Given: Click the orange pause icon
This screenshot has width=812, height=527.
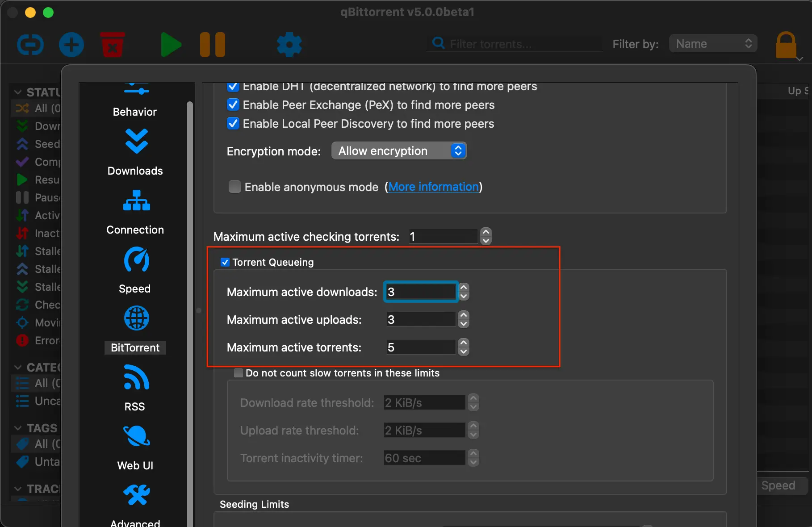Looking at the screenshot, I should coord(213,45).
